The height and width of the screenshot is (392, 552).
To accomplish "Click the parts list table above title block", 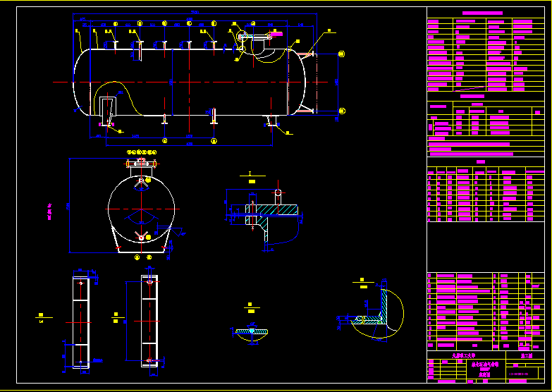I will click(x=486, y=311).
